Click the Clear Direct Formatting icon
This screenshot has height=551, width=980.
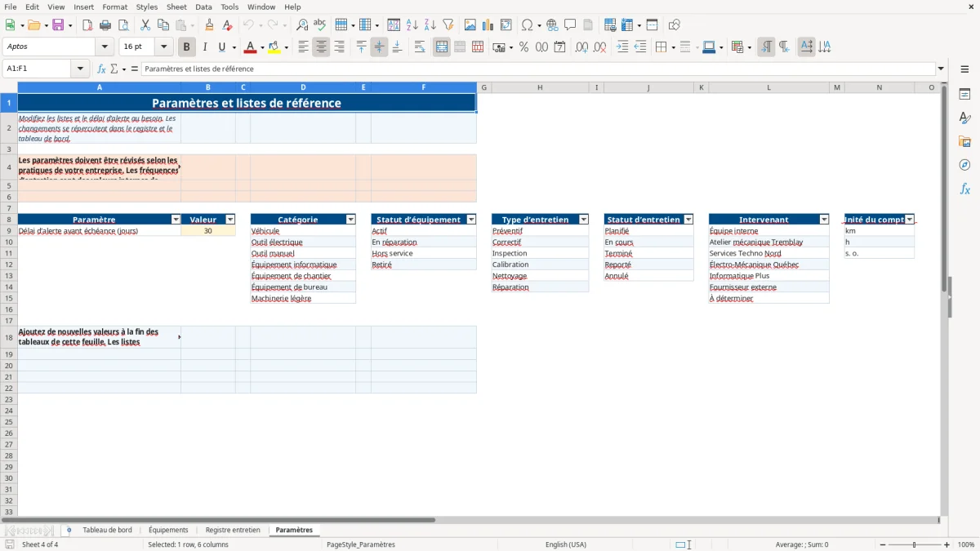[x=228, y=25]
